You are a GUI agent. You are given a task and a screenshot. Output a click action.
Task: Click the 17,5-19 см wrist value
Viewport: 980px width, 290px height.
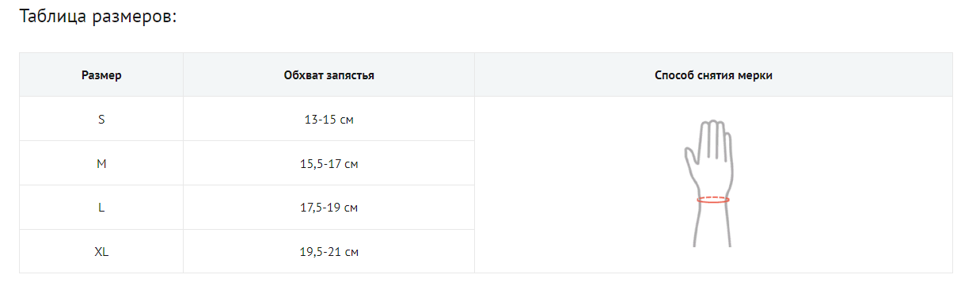click(329, 208)
